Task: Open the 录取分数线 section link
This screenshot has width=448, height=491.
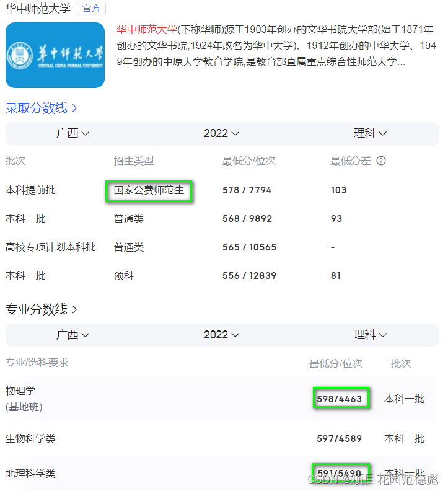Action: click(41, 108)
